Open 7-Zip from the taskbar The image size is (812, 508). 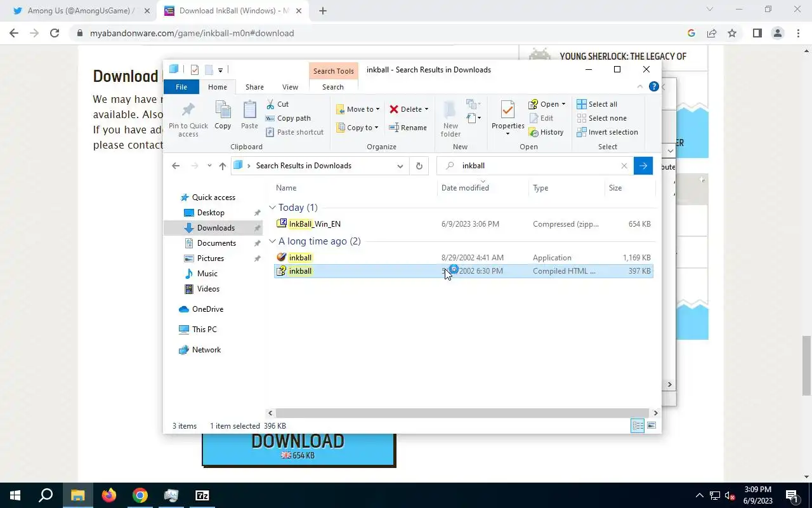[x=202, y=495]
